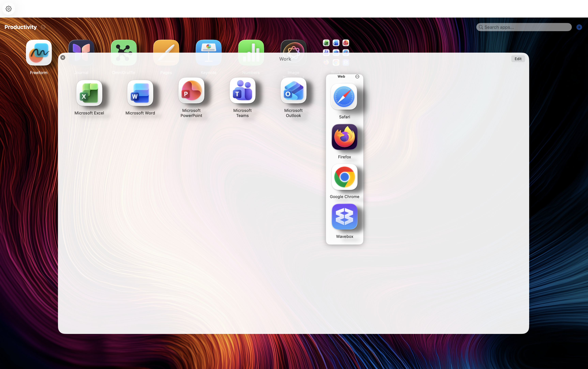Open the system settings gear
The height and width of the screenshot is (369, 588).
click(x=9, y=9)
